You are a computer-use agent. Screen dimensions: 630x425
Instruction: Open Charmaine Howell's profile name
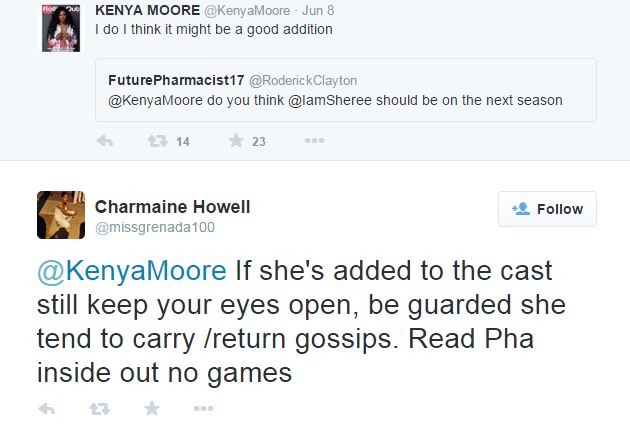tap(172, 207)
